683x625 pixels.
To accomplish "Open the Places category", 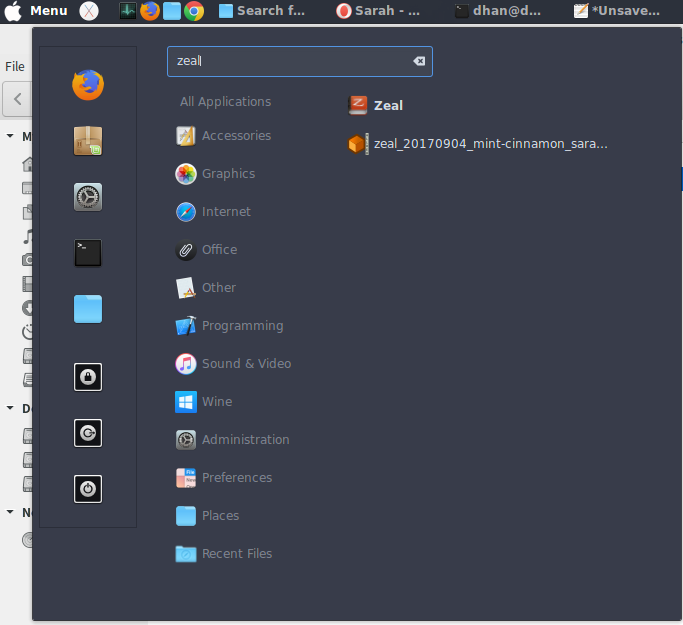I will (207, 516).
